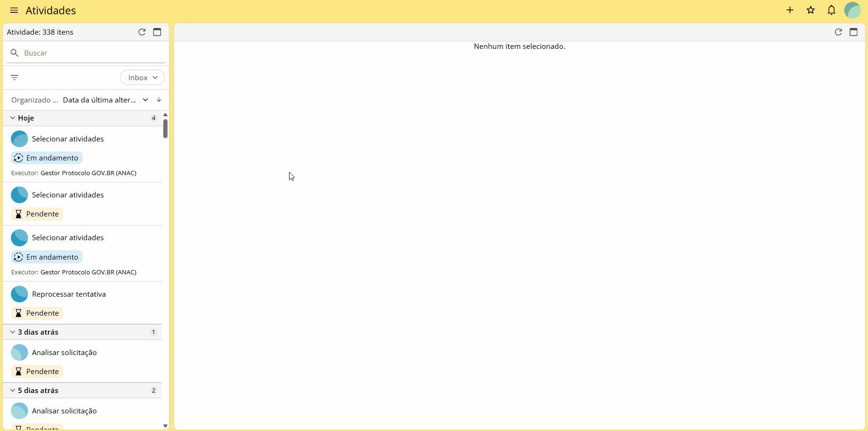Select the Reprocessar tentativa activity
The height and width of the screenshot is (431, 868).
83,303
